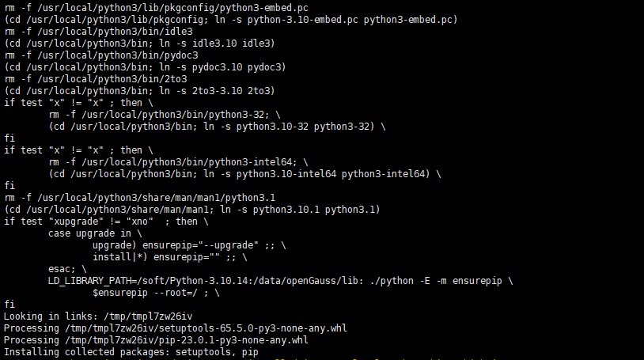Image resolution: width=644 pixels, height=360 pixels.
Task: Click the pip-23.0.1 wheel processing line
Action: [156, 340]
